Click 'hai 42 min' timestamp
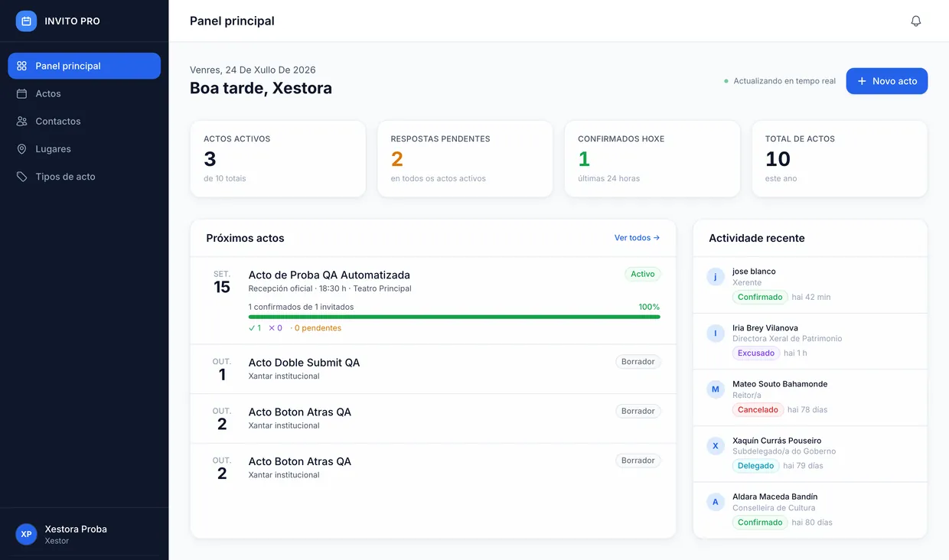Viewport: 949px width, 560px height. [811, 297]
